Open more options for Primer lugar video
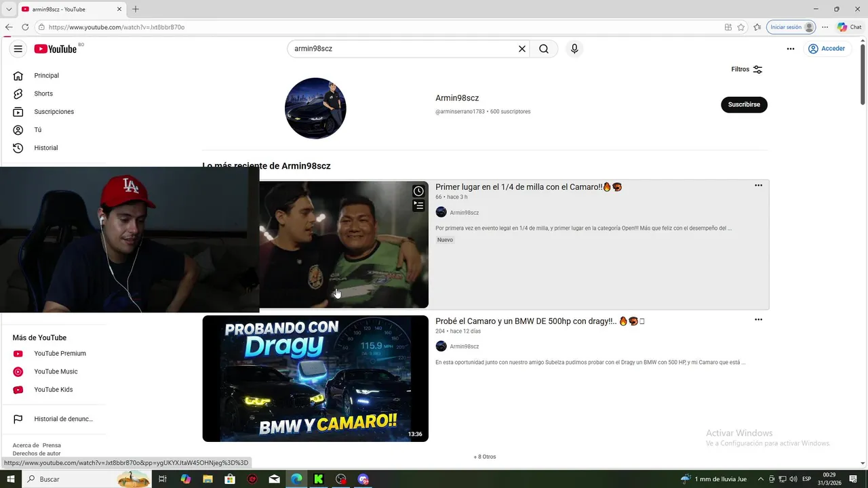 (x=758, y=186)
